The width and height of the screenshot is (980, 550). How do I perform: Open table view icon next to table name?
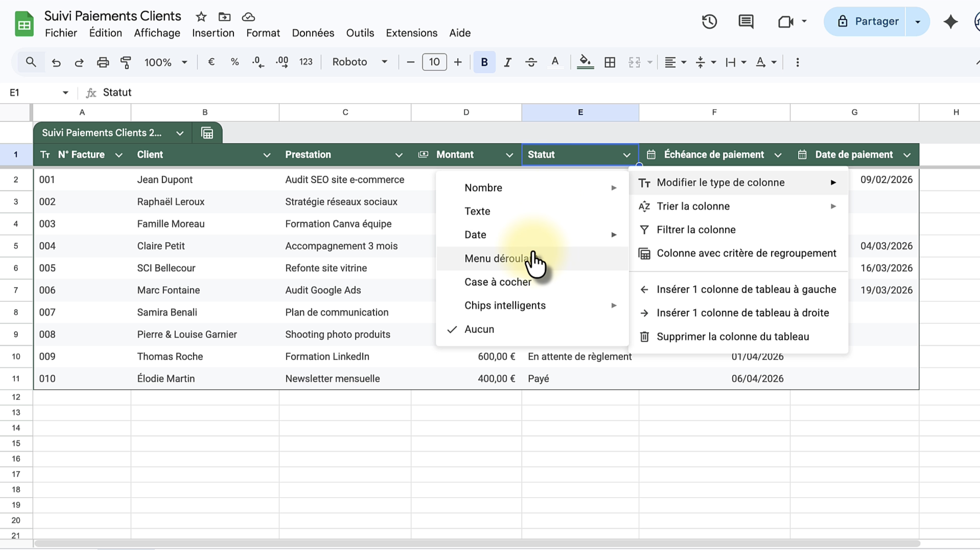[x=207, y=133]
